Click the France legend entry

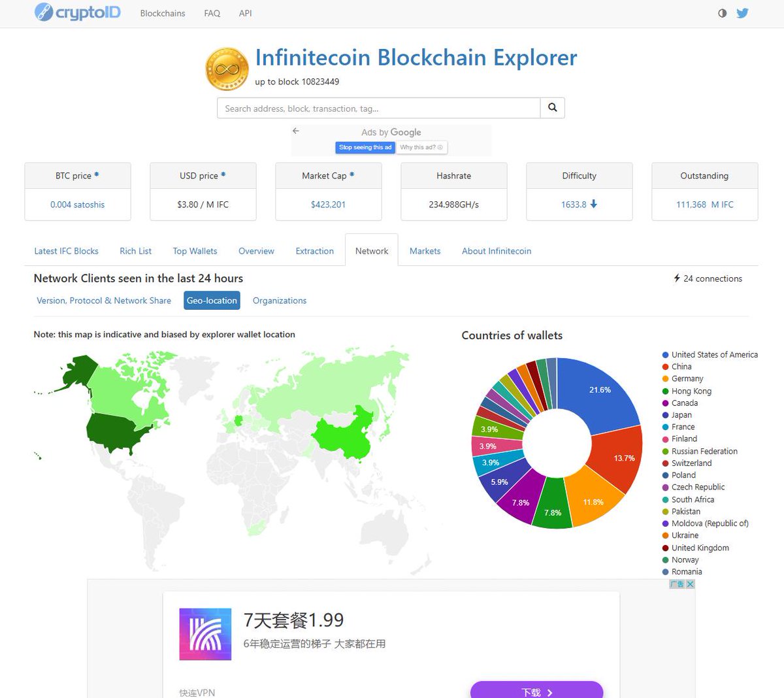pyautogui.click(x=678, y=427)
